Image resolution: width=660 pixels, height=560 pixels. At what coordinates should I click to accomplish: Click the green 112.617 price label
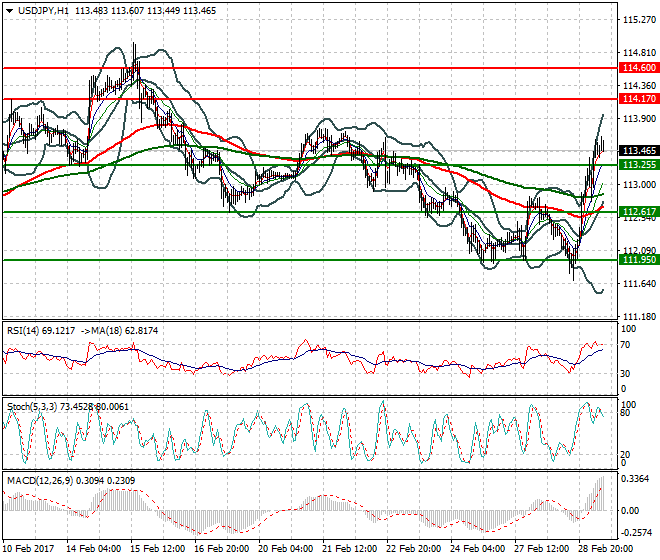tap(638, 212)
